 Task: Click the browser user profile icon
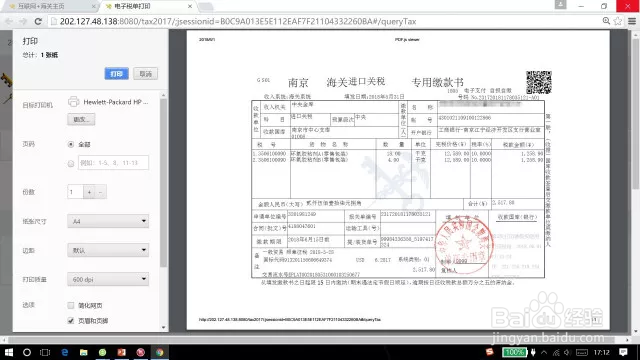560,4
